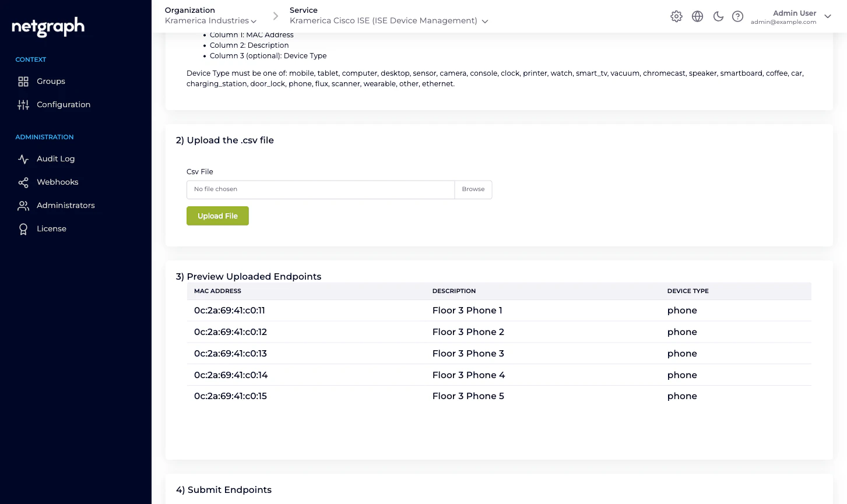This screenshot has height=504, width=847.
Task: Open the settings gear icon
Action: tap(676, 16)
